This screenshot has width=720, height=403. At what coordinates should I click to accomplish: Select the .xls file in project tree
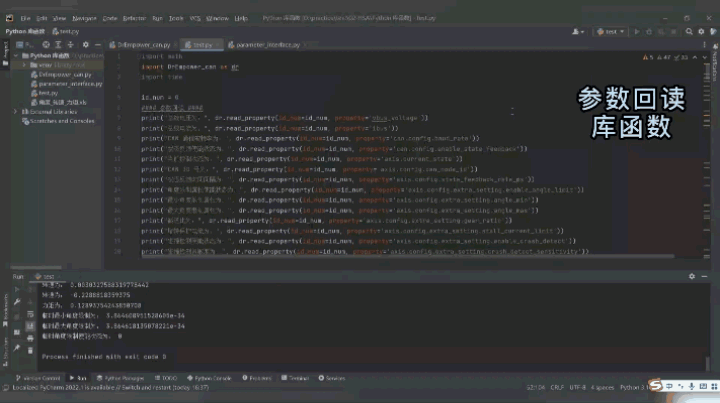[58, 102]
